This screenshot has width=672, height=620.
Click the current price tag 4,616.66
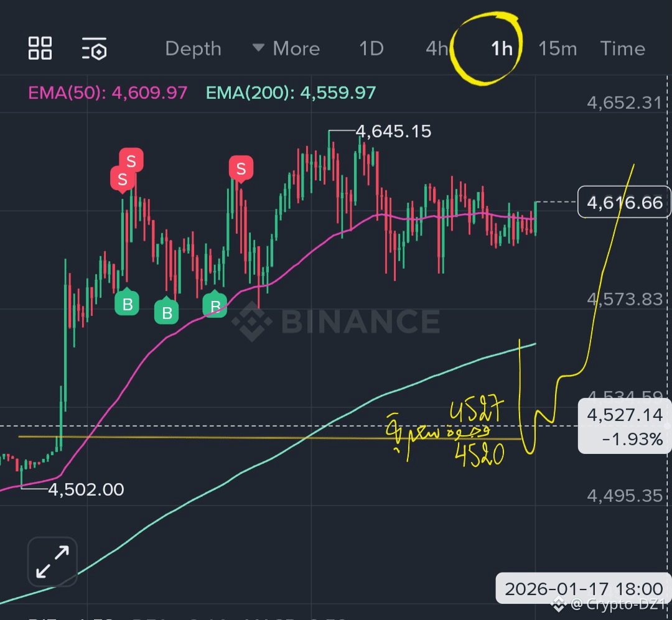(x=625, y=202)
